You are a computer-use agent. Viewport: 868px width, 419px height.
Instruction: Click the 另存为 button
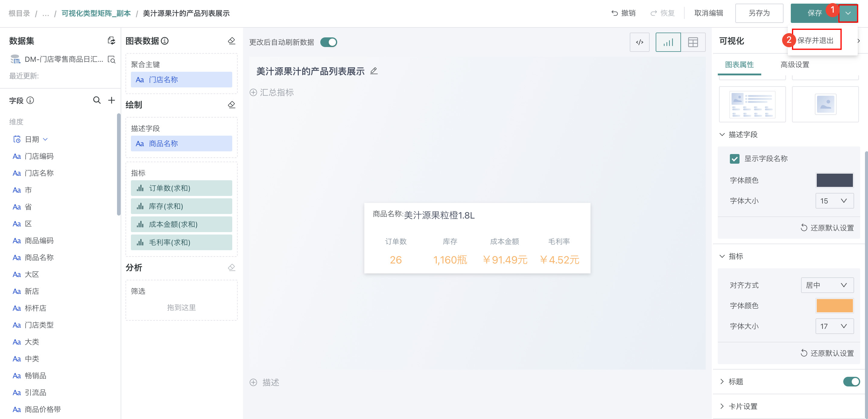[759, 13]
